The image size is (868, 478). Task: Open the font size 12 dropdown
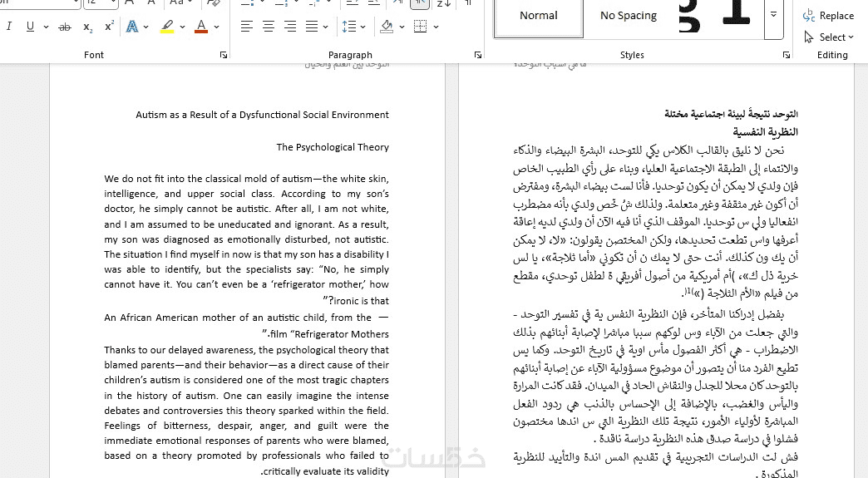click(113, 3)
